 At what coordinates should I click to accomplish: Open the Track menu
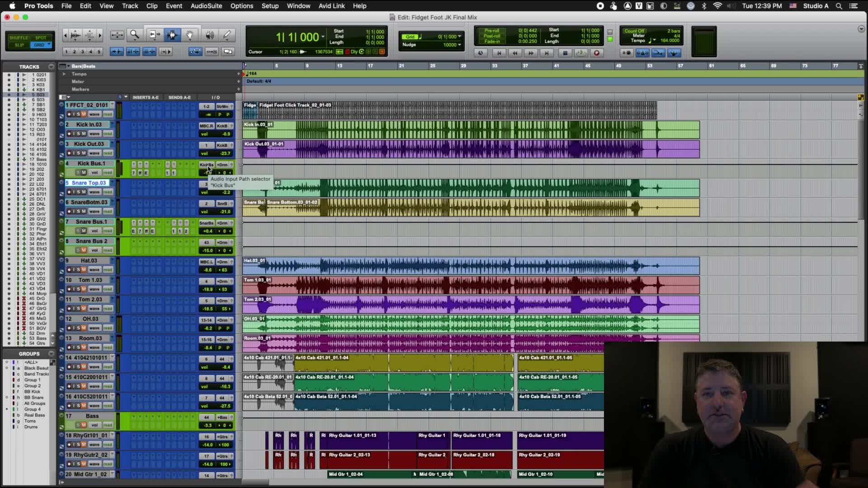pos(130,6)
